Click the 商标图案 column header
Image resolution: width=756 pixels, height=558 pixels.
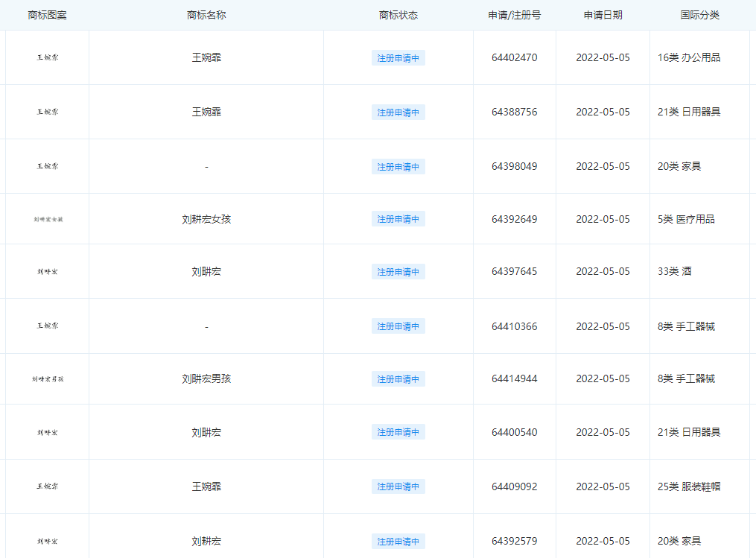tap(47, 16)
